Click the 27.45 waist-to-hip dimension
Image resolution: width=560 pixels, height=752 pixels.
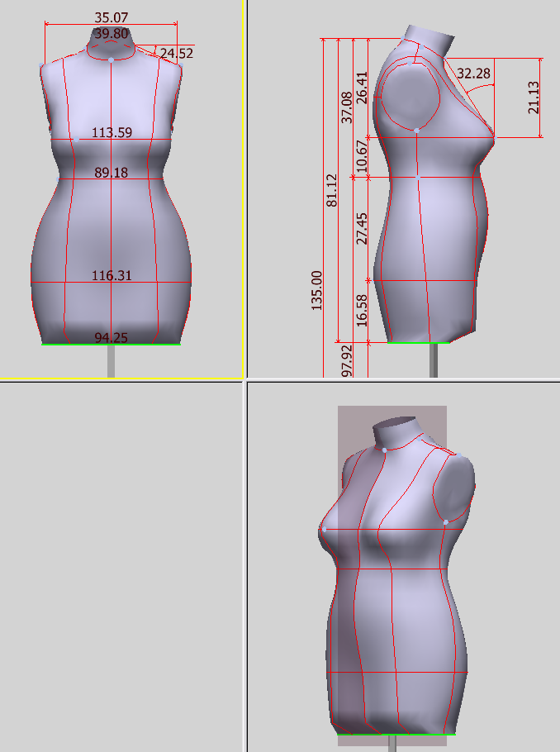pyautogui.click(x=363, y=229)
